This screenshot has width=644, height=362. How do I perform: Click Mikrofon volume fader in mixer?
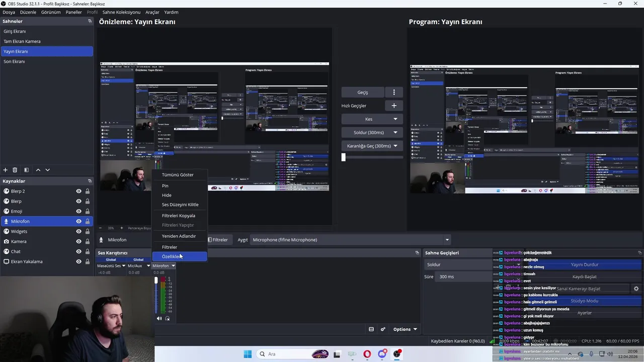(x=156, y=280)
